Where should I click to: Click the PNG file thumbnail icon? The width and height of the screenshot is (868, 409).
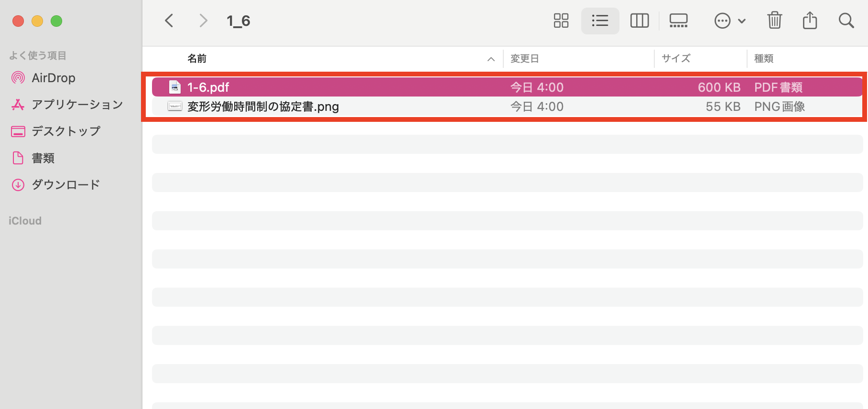[x=175, y=107]
